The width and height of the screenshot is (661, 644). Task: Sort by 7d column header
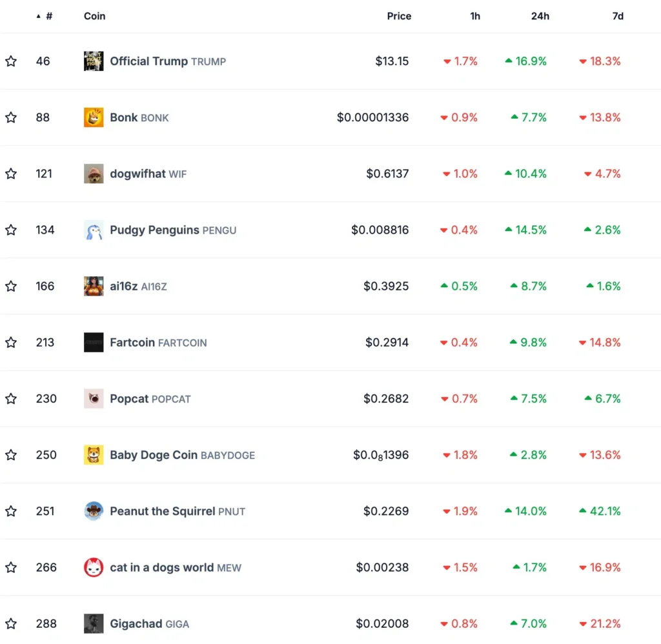[x=618, y=16]
